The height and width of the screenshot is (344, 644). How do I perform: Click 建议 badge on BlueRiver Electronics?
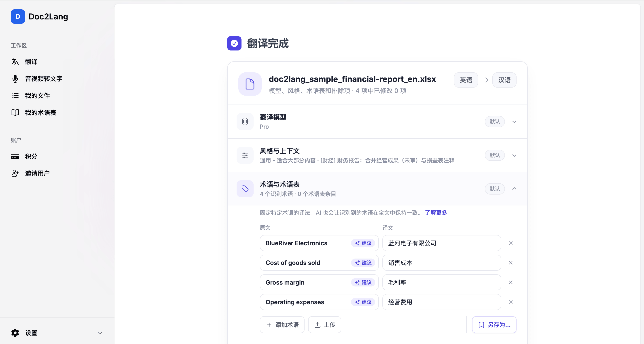click(x=363, y=243)
